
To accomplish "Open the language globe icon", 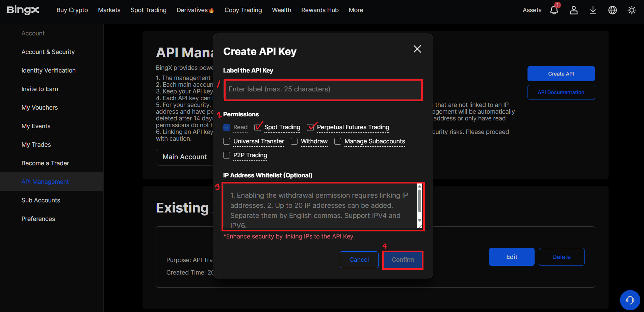I will tap(612, 10).
